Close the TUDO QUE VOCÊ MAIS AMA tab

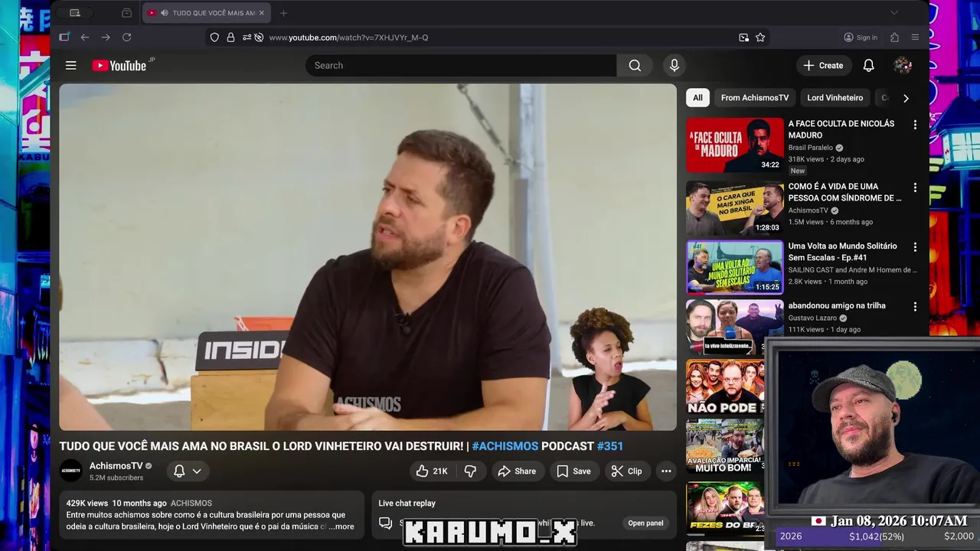click(x=261, y=13)
